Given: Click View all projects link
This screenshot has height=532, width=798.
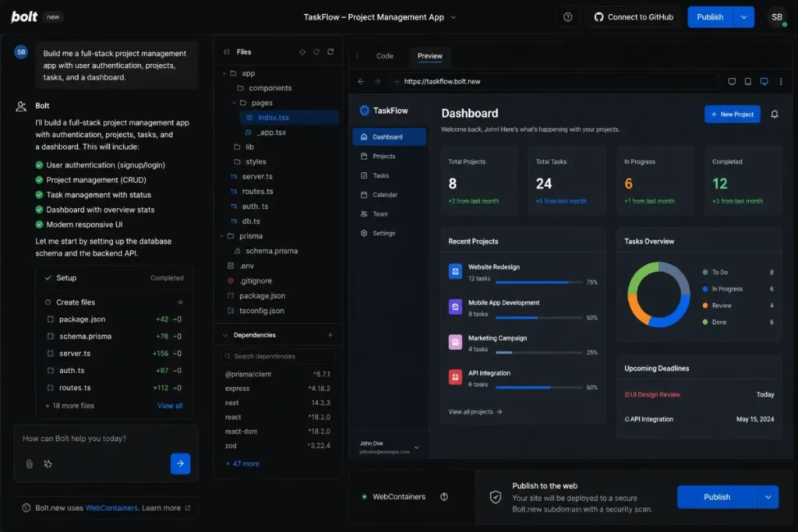Looking at the screenshot, I should pos(475,412).
